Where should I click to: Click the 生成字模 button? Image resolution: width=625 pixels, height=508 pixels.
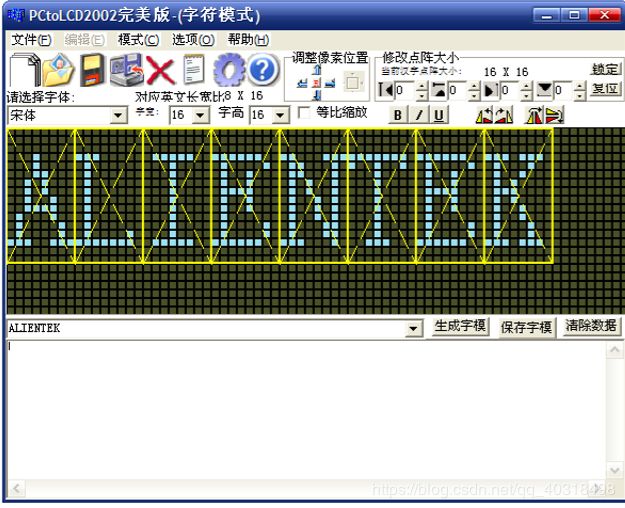[x=460, y=327]
